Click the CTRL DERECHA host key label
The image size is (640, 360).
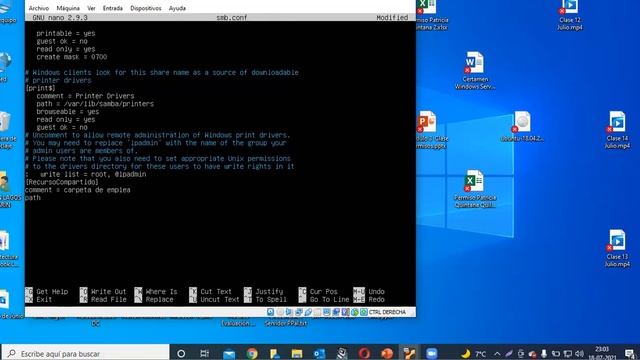pyautogui.click(x=387, y=312)
